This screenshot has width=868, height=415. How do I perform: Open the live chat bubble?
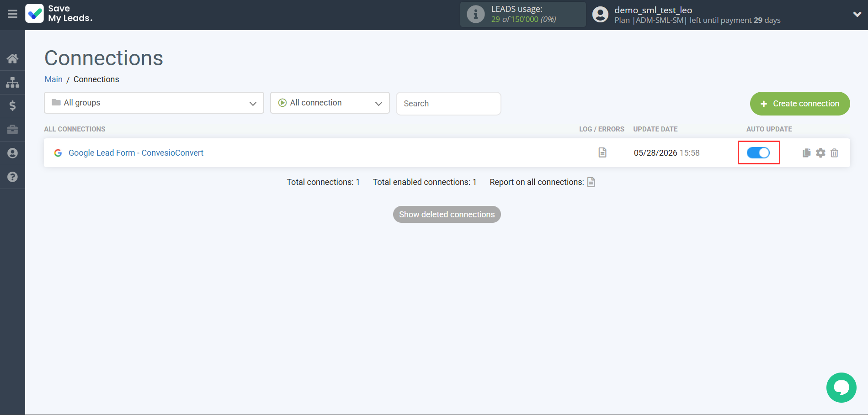pos(841,388)
